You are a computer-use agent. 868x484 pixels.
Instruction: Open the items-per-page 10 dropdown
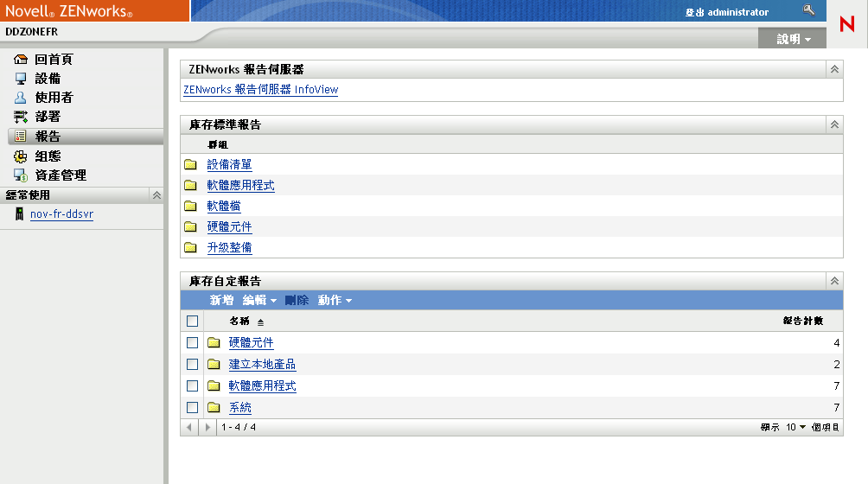click(796, 427)
